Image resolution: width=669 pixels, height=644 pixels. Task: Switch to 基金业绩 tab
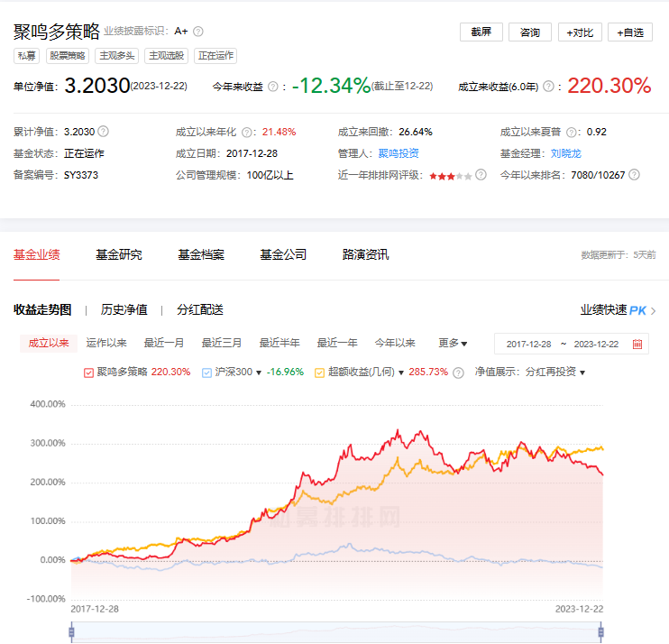coord(37,254)
